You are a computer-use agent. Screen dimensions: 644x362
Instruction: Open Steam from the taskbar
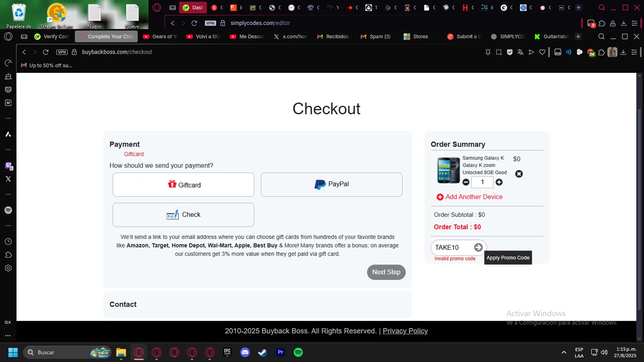(263, 352)
